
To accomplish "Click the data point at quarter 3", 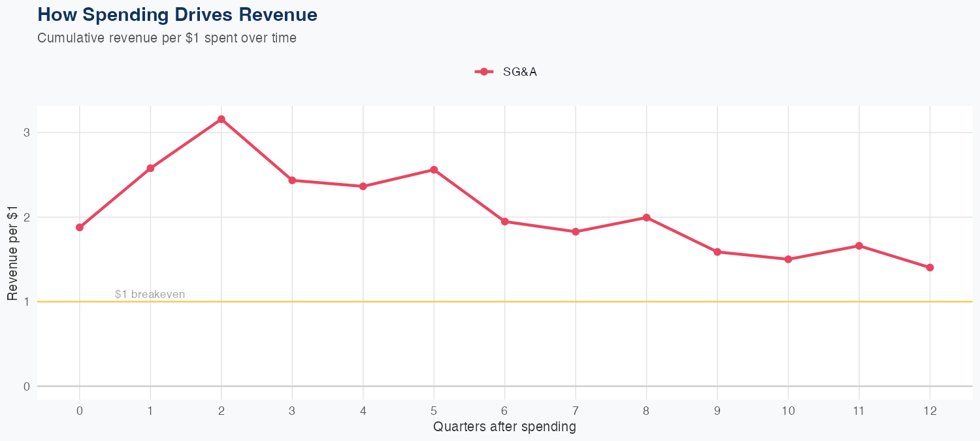I will [292, 180].
